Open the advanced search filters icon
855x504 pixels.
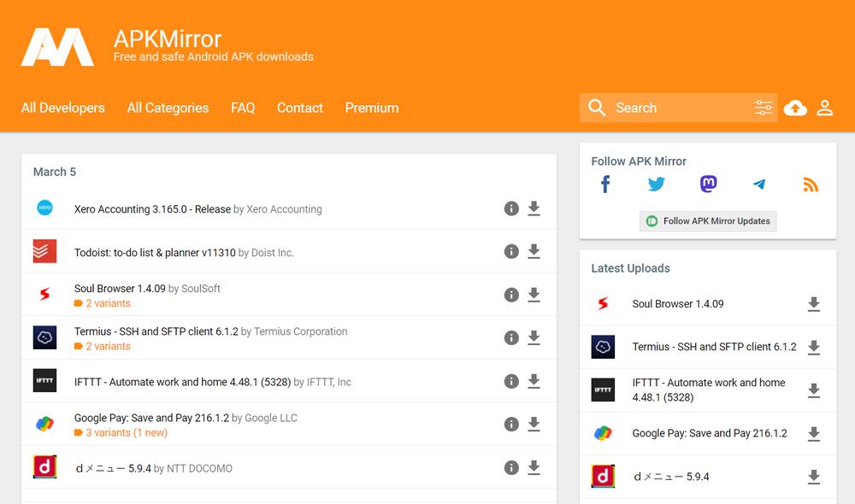(x=764, y=108)
